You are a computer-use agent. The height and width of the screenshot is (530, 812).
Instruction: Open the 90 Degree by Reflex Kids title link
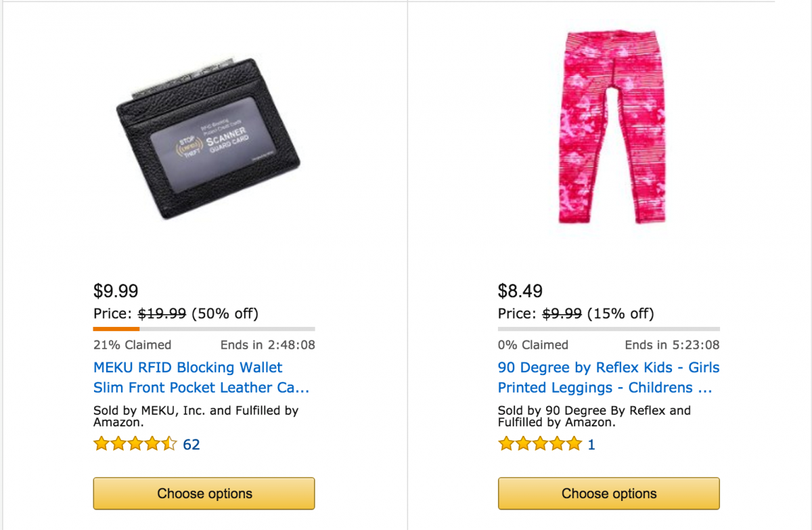[608, 378]
